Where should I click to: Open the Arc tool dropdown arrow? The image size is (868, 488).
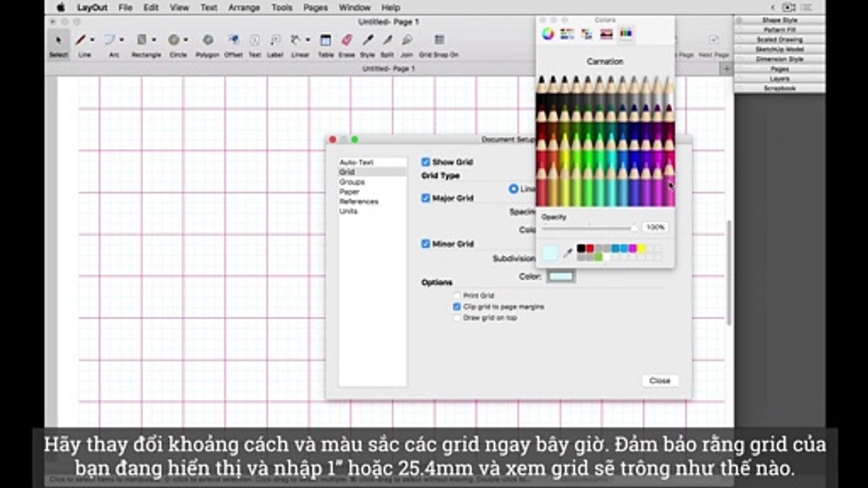coord(121,40)
